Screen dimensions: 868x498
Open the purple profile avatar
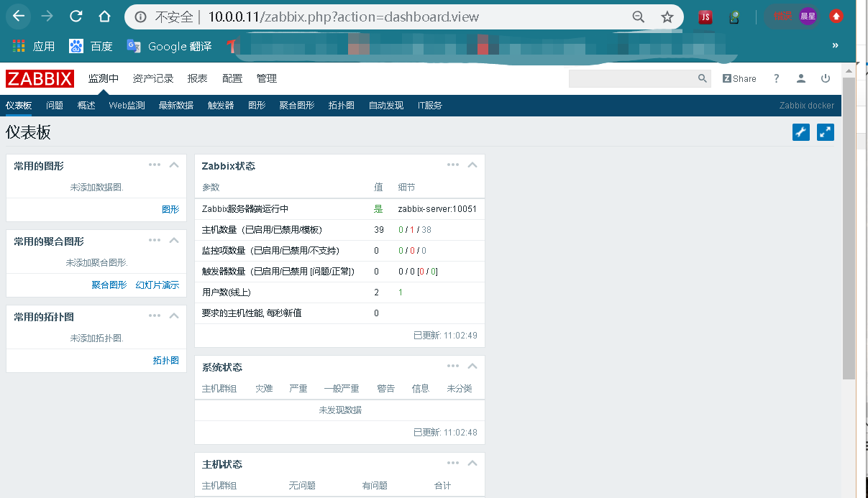click(x=808, y=16)
